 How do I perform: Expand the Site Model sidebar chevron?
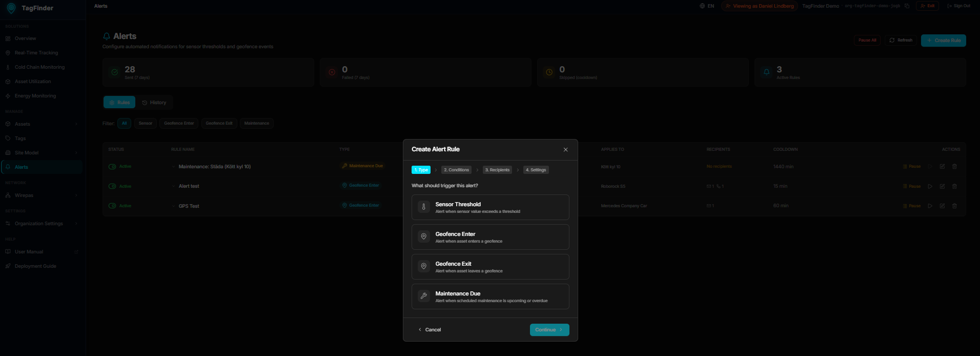pyautogui.click(x=76, y=153)
